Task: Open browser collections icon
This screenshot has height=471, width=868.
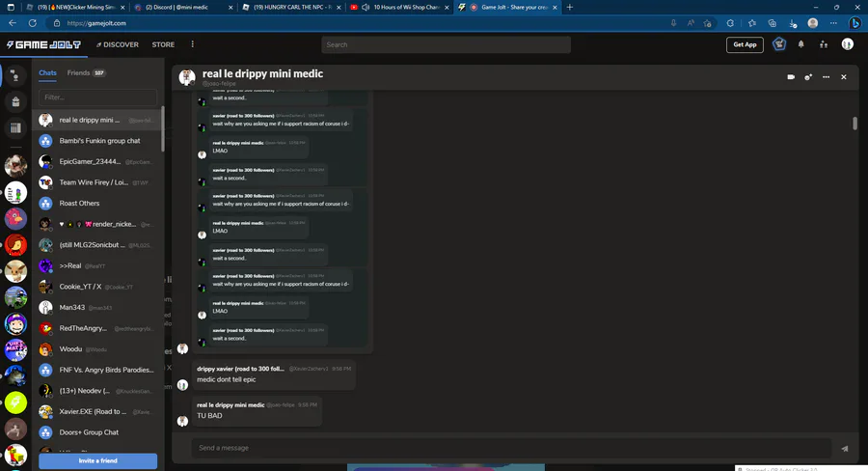Action: pyautogui.click(x=773, y=23)
